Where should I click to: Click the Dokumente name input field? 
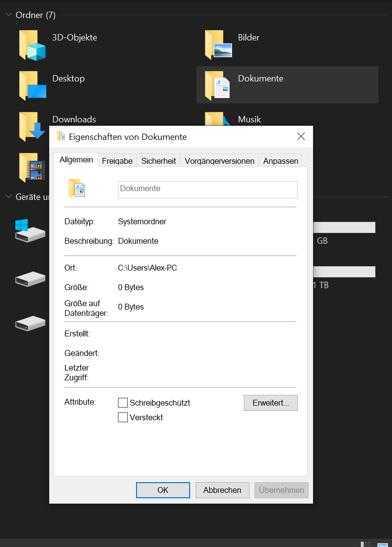tap(208, 190)
